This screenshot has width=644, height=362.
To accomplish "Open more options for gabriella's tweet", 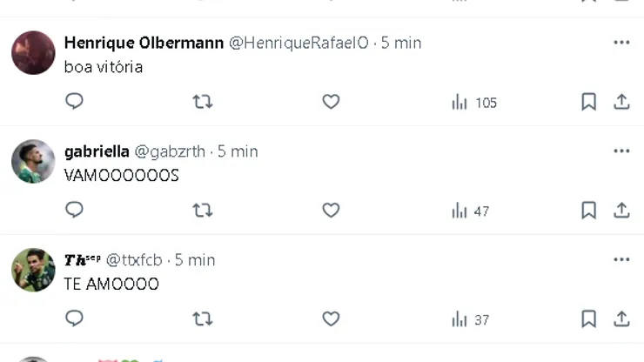I will tap(621, 151).
